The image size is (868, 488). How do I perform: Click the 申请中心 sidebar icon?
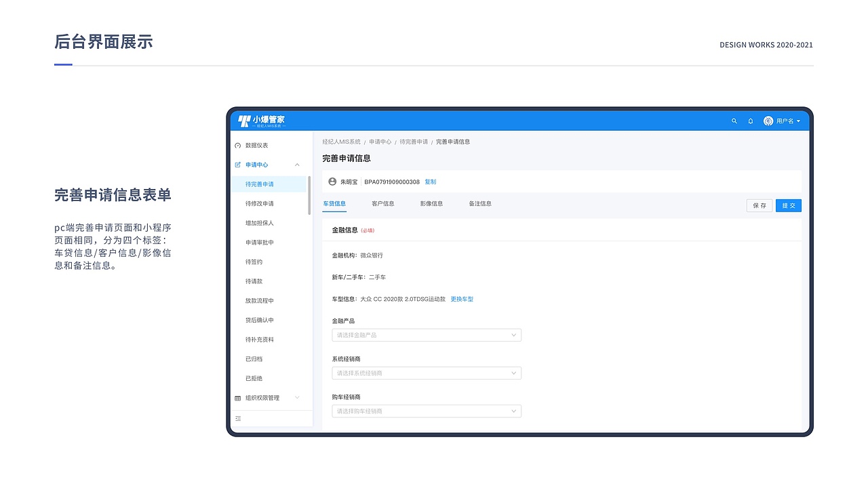tap(238, 165)
